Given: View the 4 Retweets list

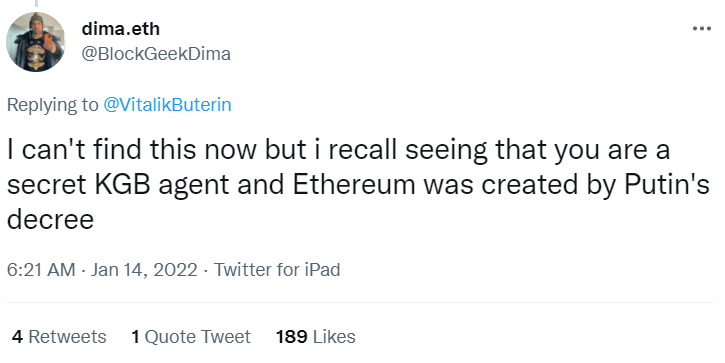Looking at the screenshot, I should pos(59,337).
